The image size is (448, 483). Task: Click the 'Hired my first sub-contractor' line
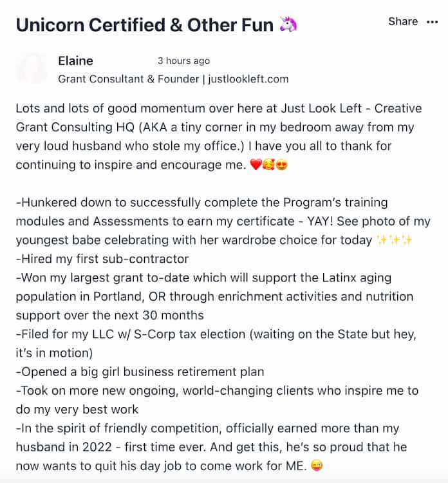click(102, 259)
